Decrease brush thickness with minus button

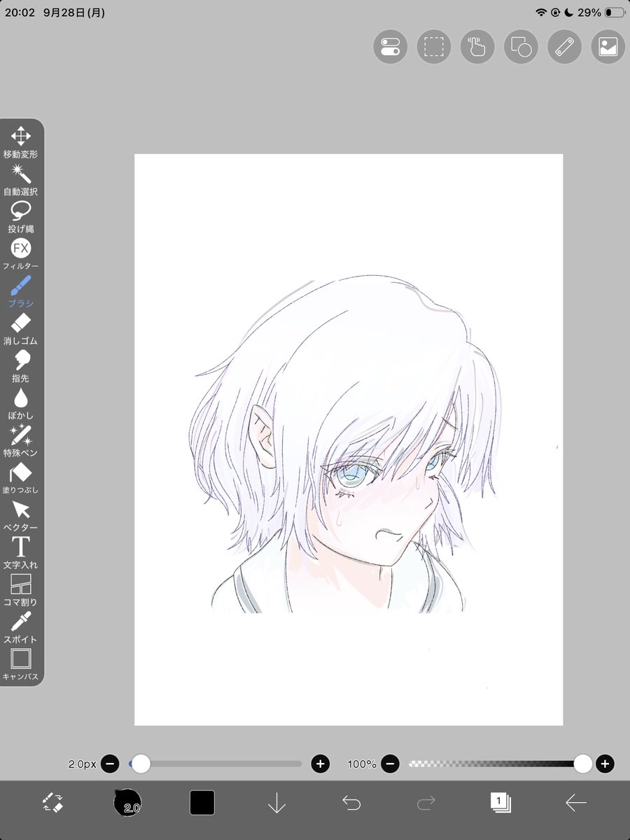(x=110, y=764)
